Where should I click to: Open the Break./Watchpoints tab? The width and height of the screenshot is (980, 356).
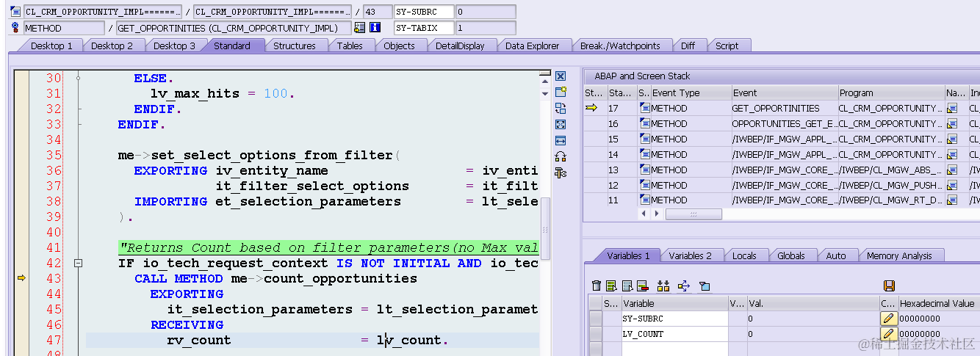point(621,46)
